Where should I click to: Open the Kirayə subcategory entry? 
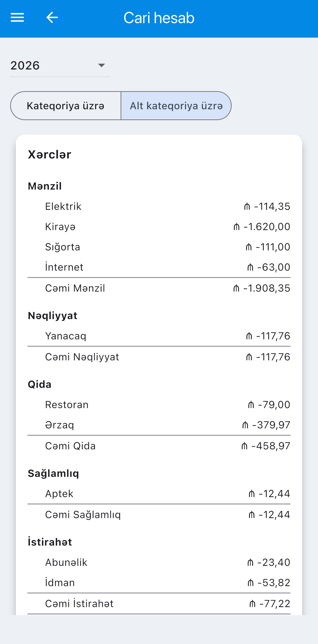point(159,227)
